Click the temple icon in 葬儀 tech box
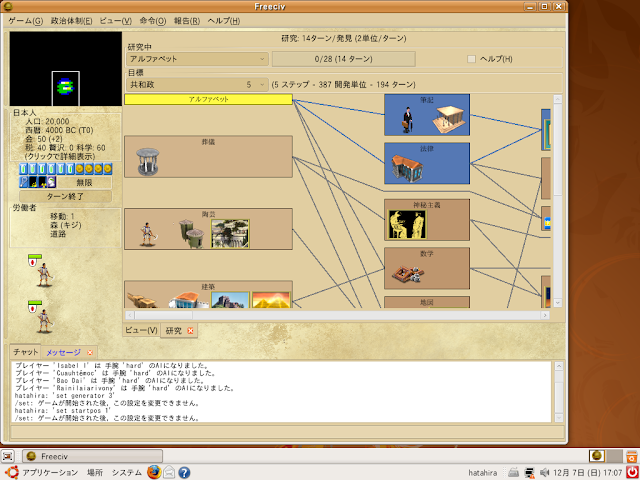 (148, 162)
